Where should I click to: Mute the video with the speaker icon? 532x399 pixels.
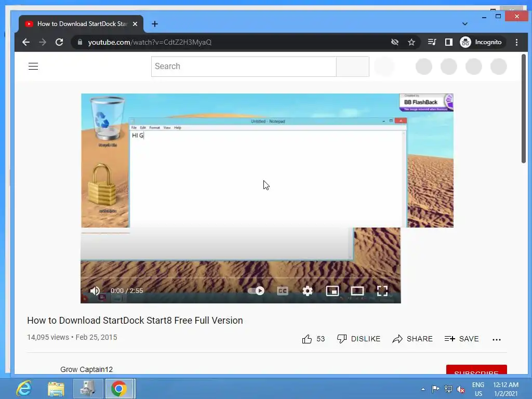click(95, 291)
